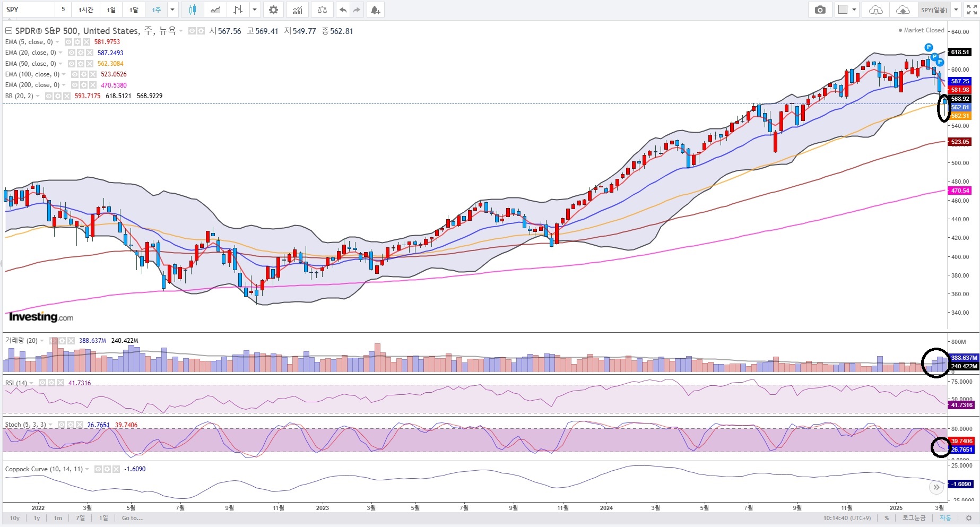Set the time range to 1m

(x=58, y=518)
